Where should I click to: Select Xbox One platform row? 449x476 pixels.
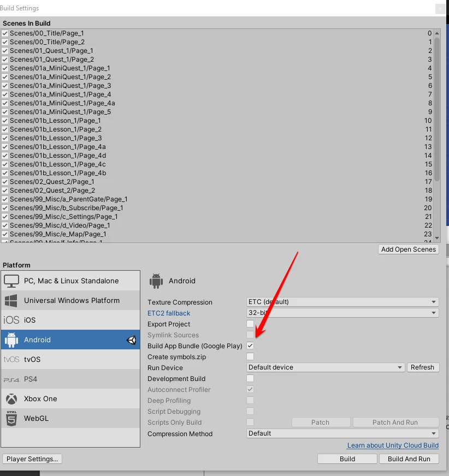coord(70,399)
